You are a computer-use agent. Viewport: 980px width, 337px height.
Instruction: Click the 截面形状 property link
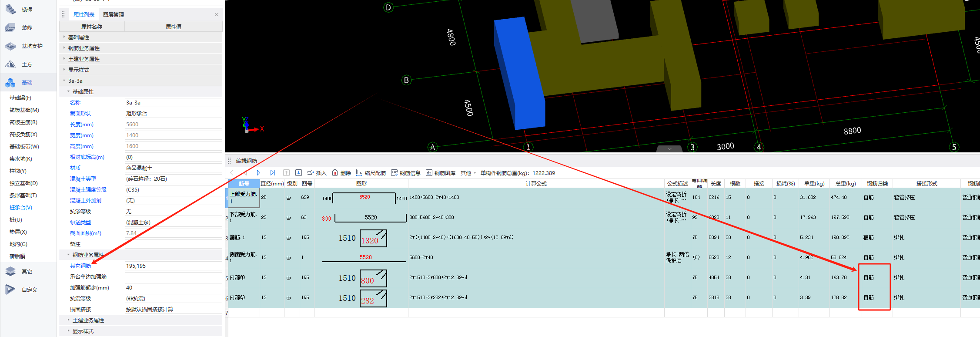point(80,113)
